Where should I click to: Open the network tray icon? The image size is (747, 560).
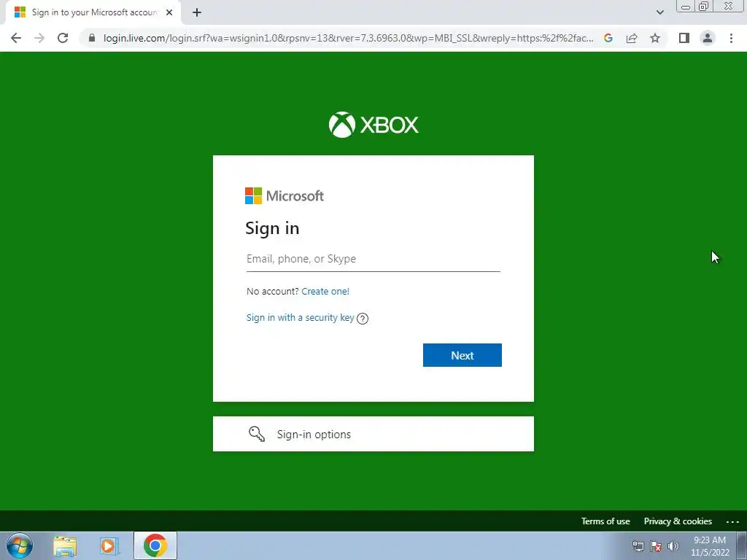638,546
